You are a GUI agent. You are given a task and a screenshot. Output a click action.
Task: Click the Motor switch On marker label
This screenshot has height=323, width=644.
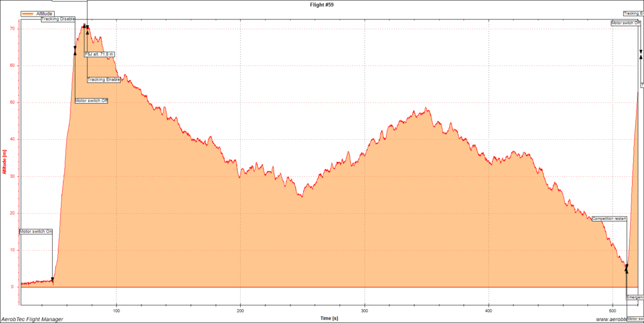pos(36,232)
